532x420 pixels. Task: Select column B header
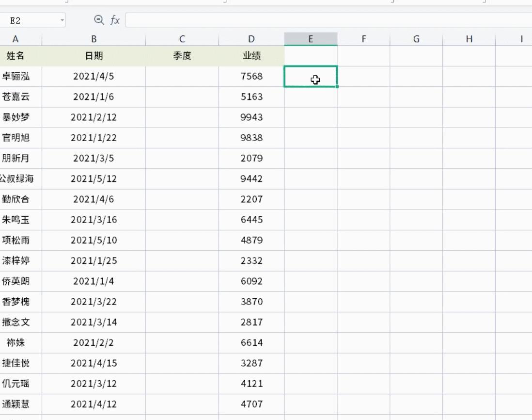(94, 39)
